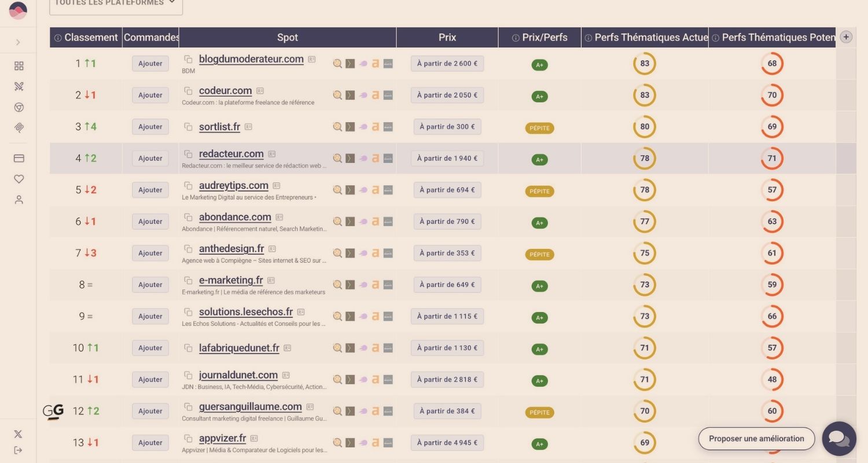Click ranking cell '7 ↓3'
868x463 pixels.
click(x=86, y=253)
